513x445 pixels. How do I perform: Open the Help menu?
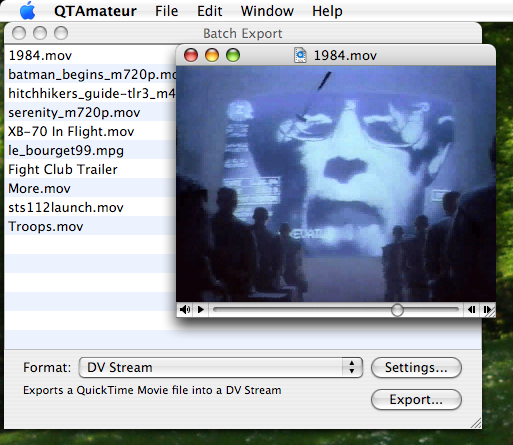(x=327, y=11)
